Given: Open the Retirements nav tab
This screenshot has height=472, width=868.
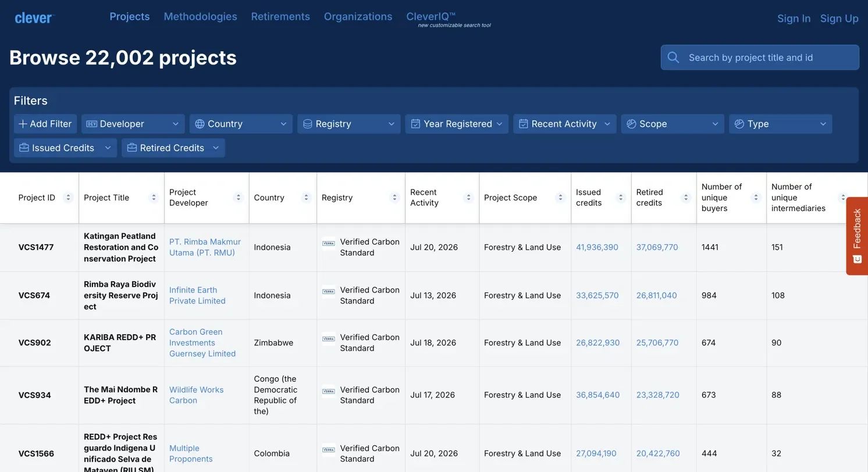Looking at the screenshot, I should pyautogui.click(x=280, y=17).
